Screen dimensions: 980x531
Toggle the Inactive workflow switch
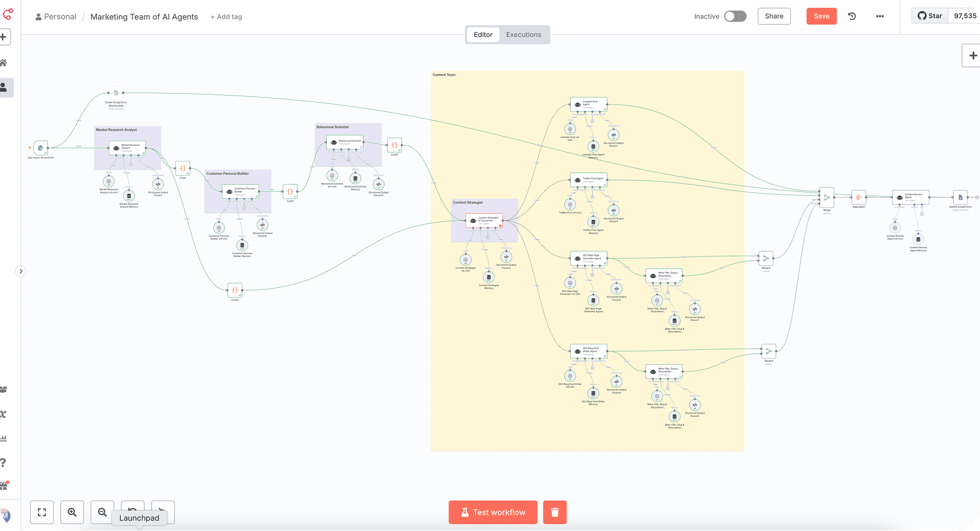pyautogui.click(x=735, y=16)
